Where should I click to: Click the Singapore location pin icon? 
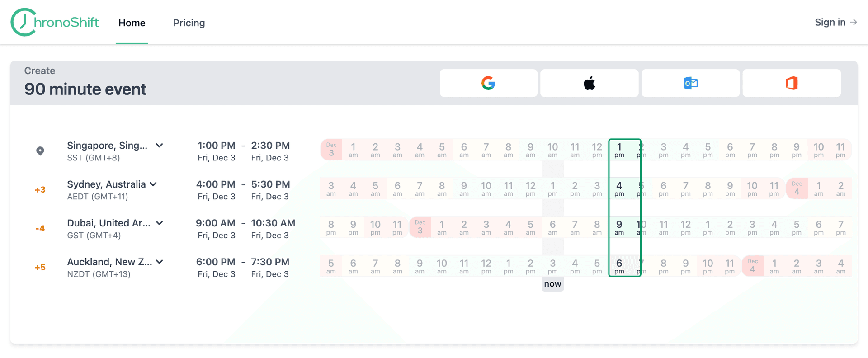click(40, 151)
